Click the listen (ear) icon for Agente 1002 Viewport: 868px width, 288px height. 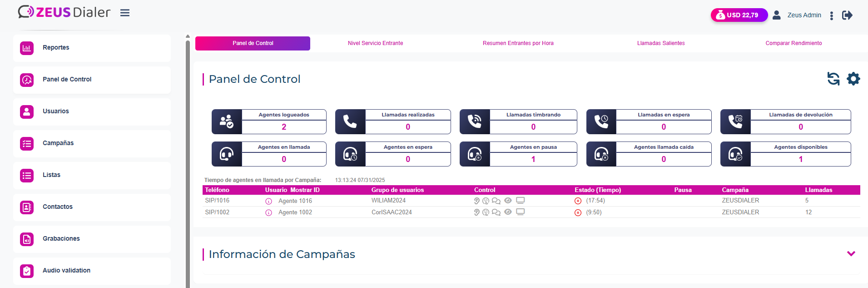tap(476, 212)
